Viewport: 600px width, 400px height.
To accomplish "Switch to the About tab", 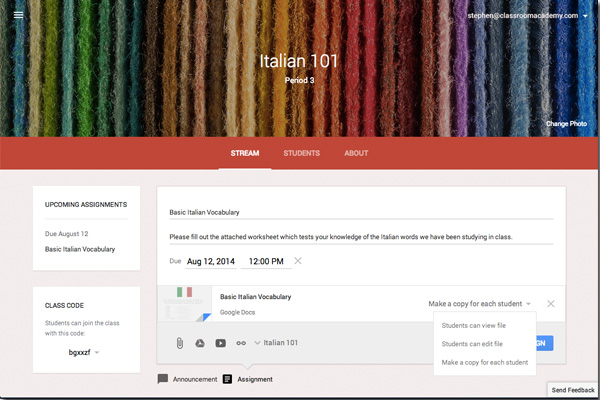I will 356,153.
